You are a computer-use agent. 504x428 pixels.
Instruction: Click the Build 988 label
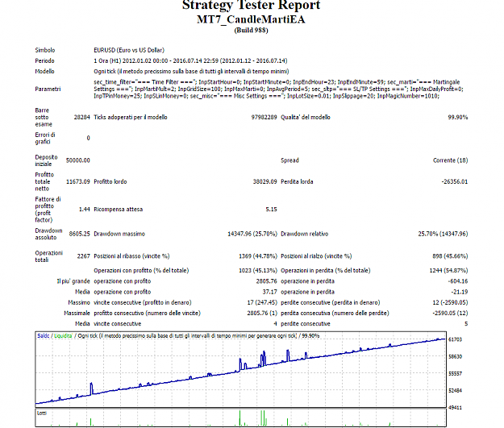tap(251, 30)
